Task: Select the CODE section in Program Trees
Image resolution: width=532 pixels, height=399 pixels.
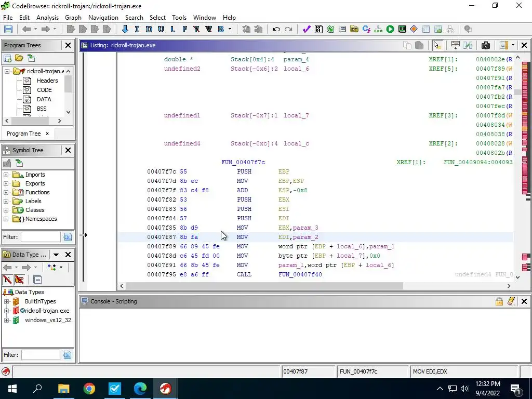Action: (44, 90)
